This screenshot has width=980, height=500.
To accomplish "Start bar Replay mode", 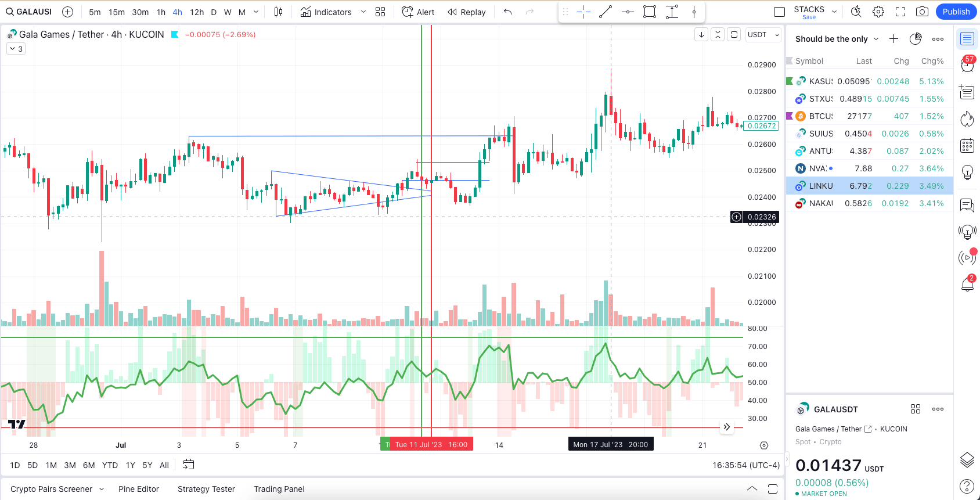I will tap(466, 12).
